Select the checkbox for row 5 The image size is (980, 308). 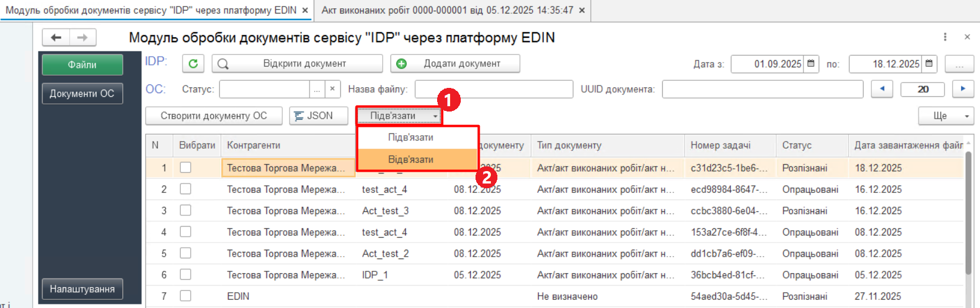pyautogui.click(x=185, y=254)
